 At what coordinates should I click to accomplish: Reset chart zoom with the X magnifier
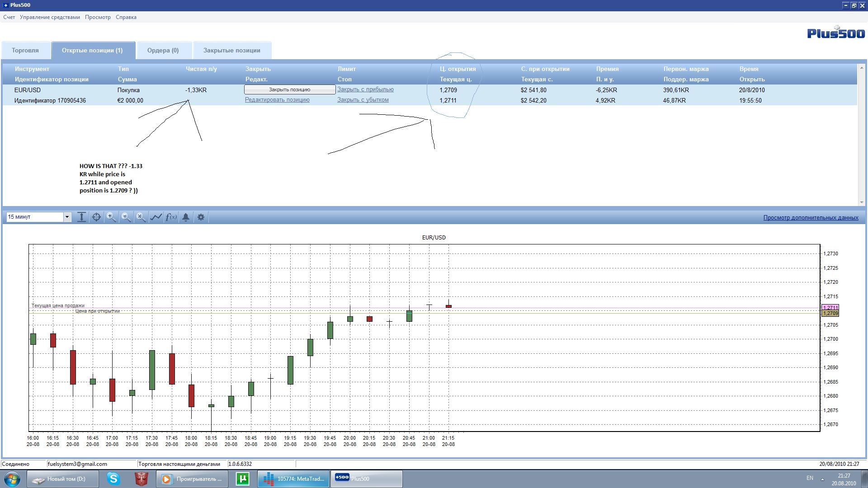coord(141,217)
